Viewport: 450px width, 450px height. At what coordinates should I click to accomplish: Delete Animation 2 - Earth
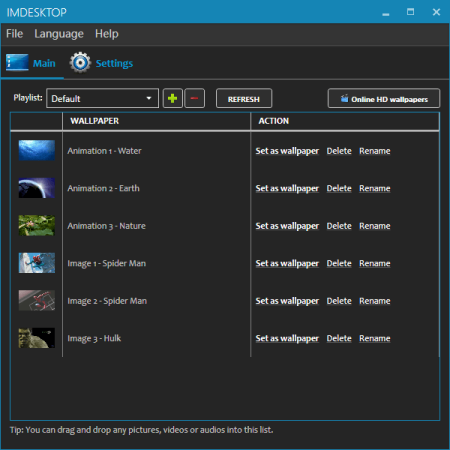tap(339, 188)
